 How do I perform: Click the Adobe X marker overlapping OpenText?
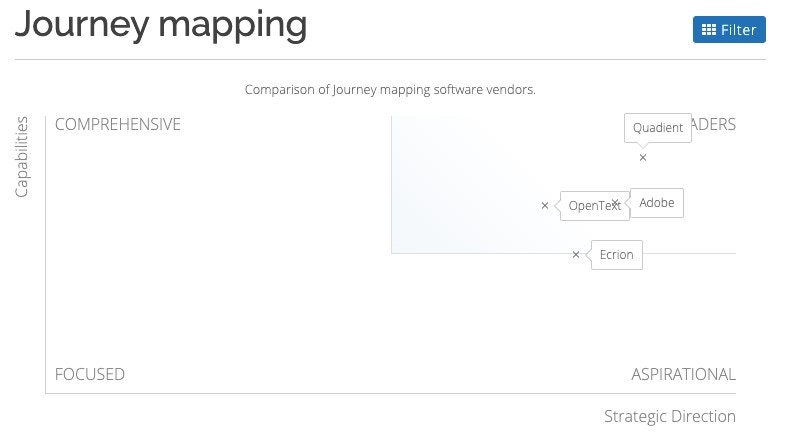(x=615, y=203)
